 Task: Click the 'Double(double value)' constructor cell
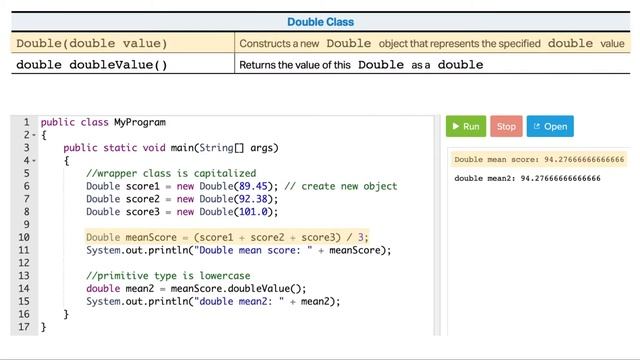point(123,43)
